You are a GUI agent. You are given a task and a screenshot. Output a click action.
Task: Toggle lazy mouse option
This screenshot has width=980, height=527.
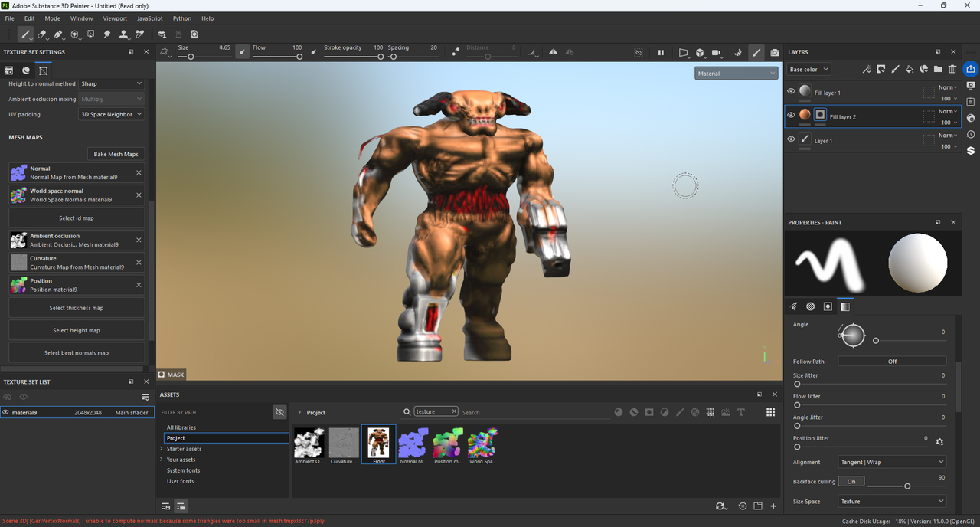click(456, 52)
